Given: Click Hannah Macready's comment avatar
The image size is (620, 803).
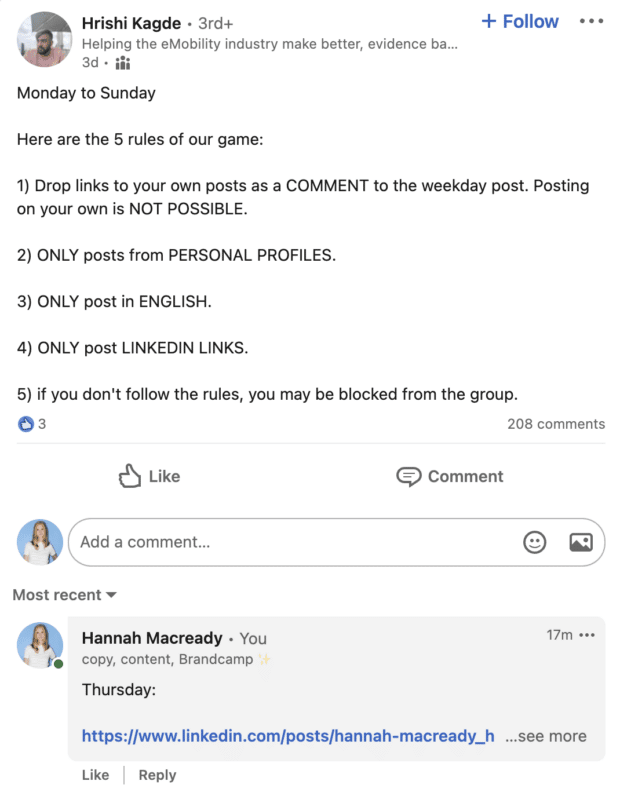Looking at the screenshot, I should [40, 645].
